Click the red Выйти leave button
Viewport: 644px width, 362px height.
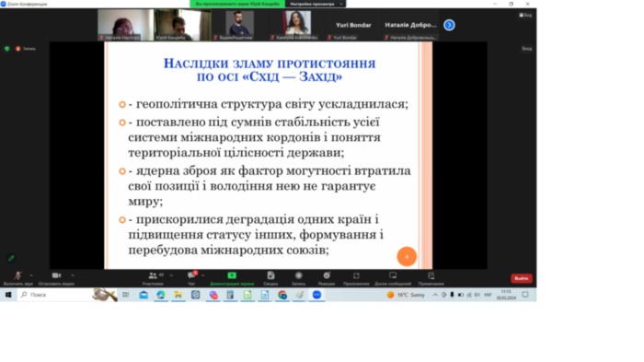(x=522, y=278)
